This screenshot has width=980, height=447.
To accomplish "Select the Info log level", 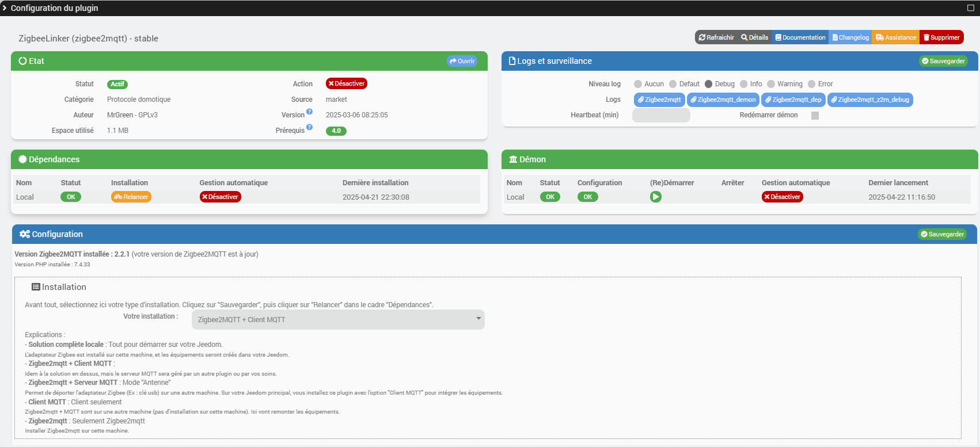I will (x=743, y=84).
